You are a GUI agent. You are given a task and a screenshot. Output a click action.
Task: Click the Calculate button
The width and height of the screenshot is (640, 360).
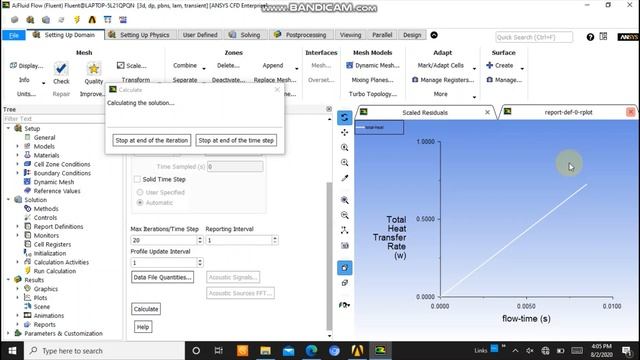point(146,309)
